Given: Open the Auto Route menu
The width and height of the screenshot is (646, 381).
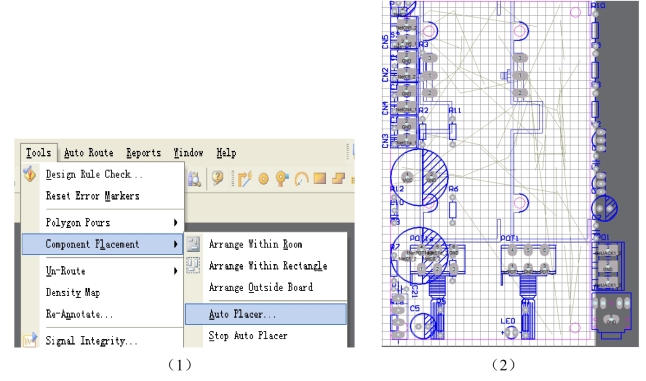Looking at the screenshot, I should click(89, 153).
